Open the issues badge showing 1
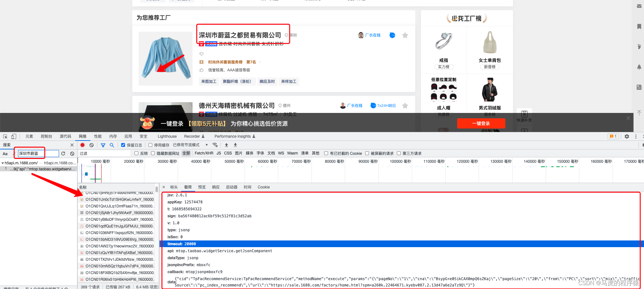Viewport: 644px width, 289px height. pos(613,136)
